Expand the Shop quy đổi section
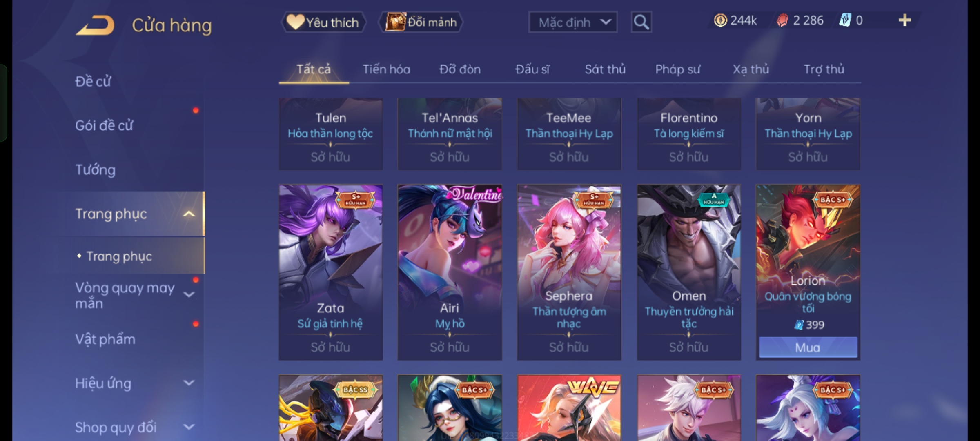This screenshot has width=980, height=441. 189,427
